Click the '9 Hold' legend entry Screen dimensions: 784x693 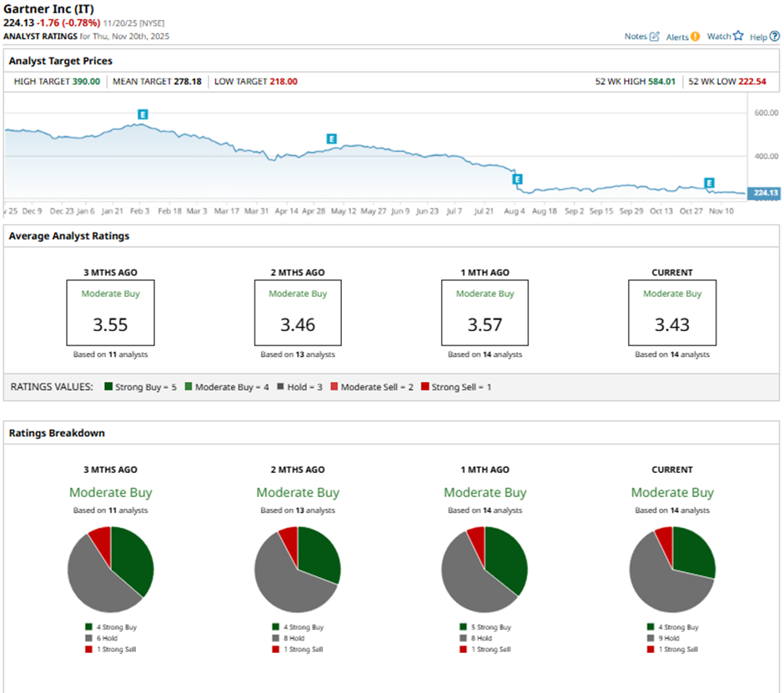click(x=664, y=638)
